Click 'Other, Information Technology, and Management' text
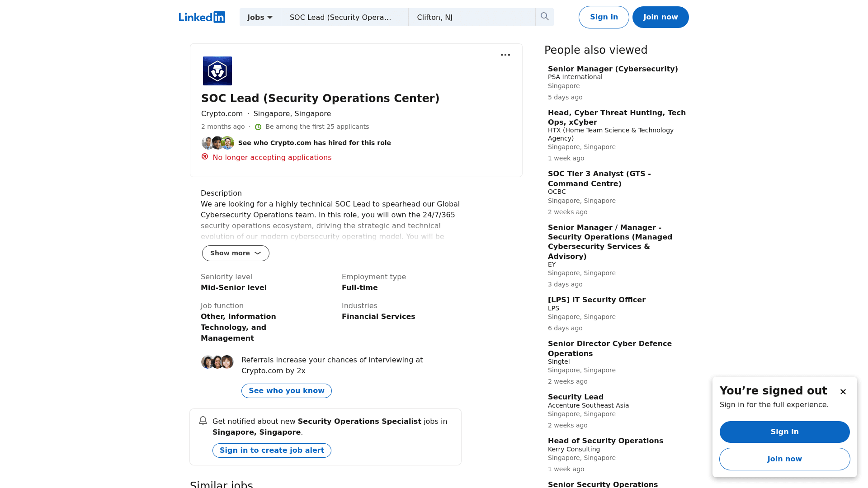 pos(238,328)
